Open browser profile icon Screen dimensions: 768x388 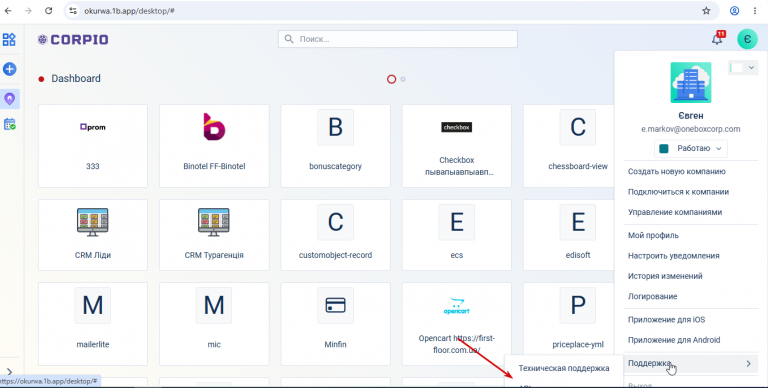point(734,11)
